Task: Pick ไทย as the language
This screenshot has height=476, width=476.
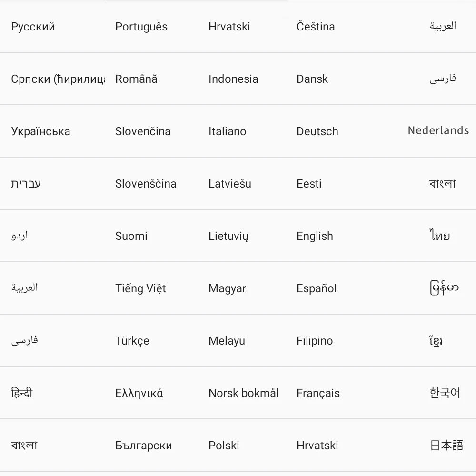Action: tap(439, 236)
